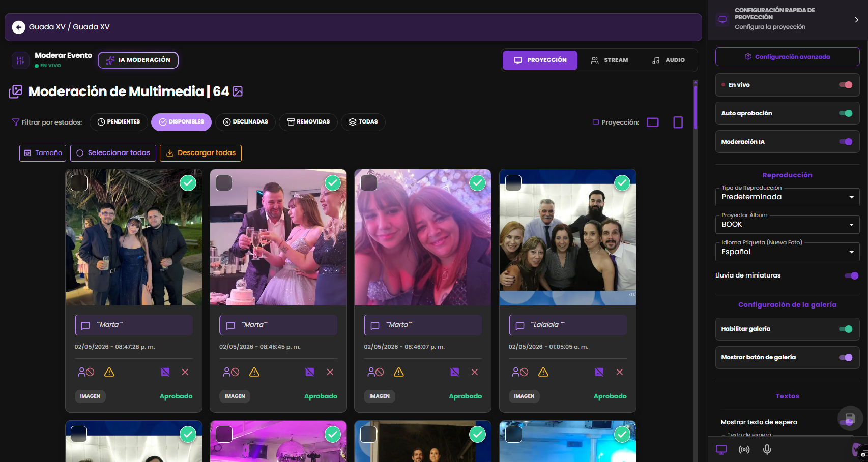Flag warning on 08:46:07 photo card
868x462 pixels.
pos(399,372)
